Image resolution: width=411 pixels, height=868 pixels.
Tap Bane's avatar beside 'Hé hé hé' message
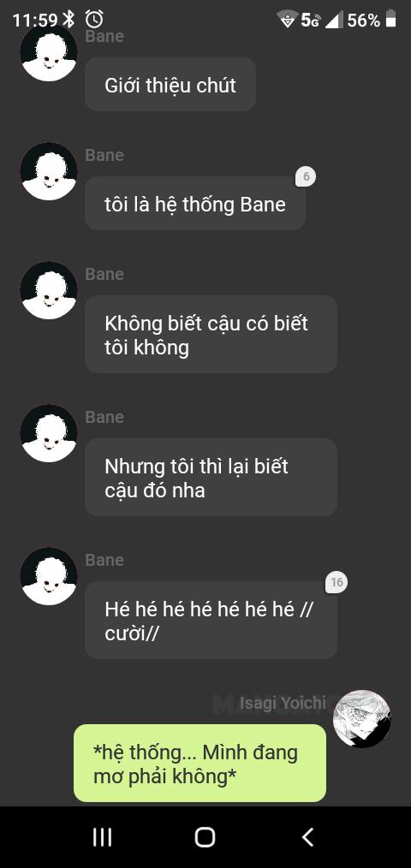pos(49,576)
